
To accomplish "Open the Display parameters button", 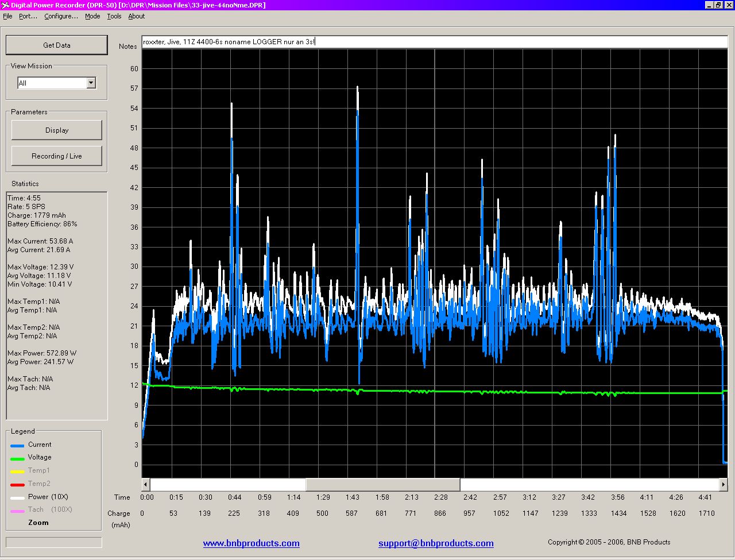I will coord(56,130).
